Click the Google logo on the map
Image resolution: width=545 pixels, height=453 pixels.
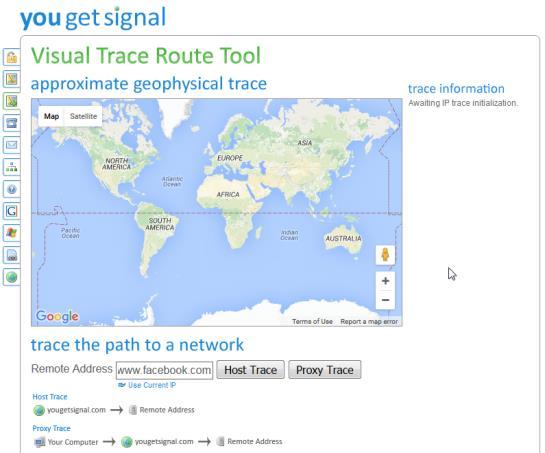coord(57,316)
